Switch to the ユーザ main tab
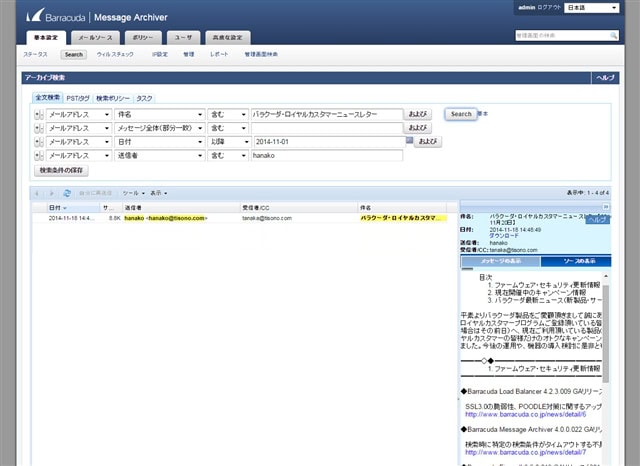 [x=184, y=38]
